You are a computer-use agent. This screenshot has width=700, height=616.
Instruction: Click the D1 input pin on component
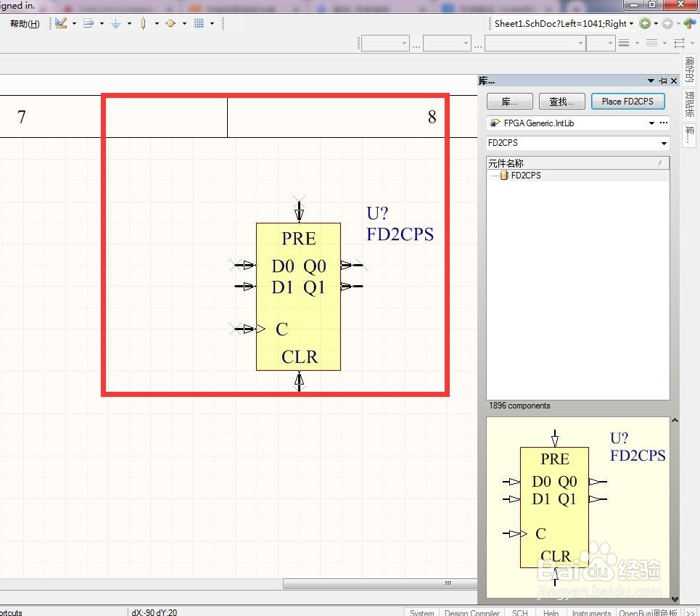pos(245,286)
